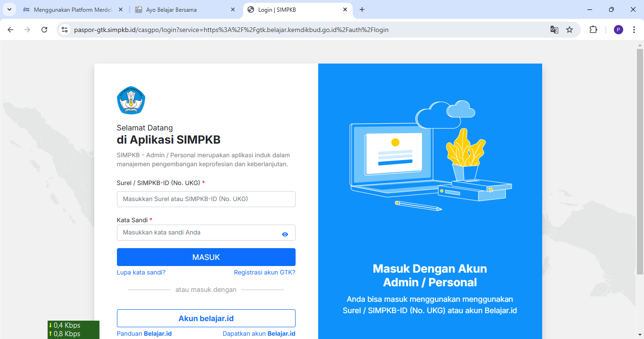This screenshot has height=339, width=644.
Task: Open the Registrasi akun GTK link
Action: (264, 272)
